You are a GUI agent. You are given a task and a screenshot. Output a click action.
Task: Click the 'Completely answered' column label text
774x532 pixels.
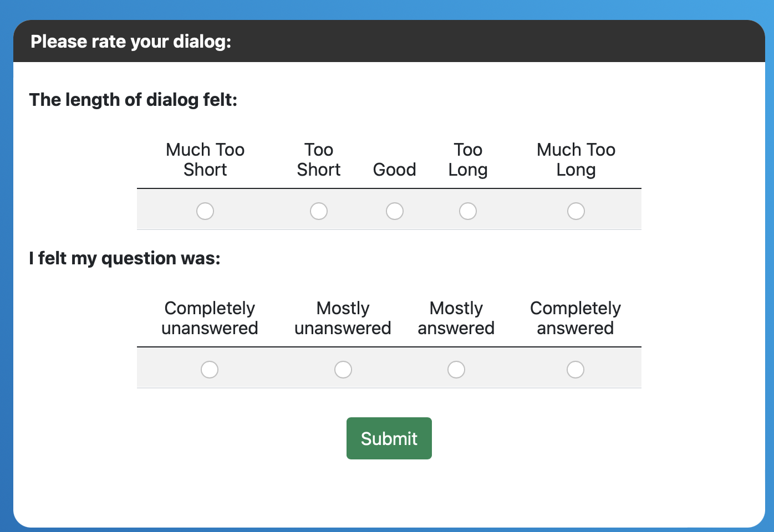pyautogui.click(x=576, y=318)
